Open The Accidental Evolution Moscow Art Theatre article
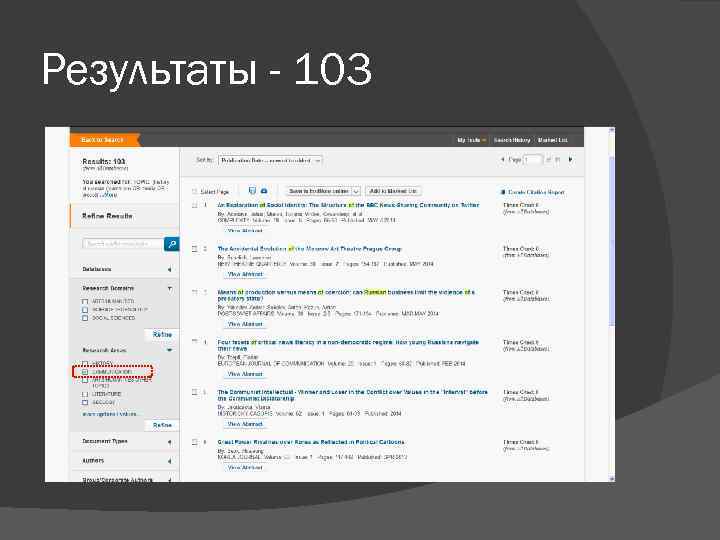 (309, 249)
